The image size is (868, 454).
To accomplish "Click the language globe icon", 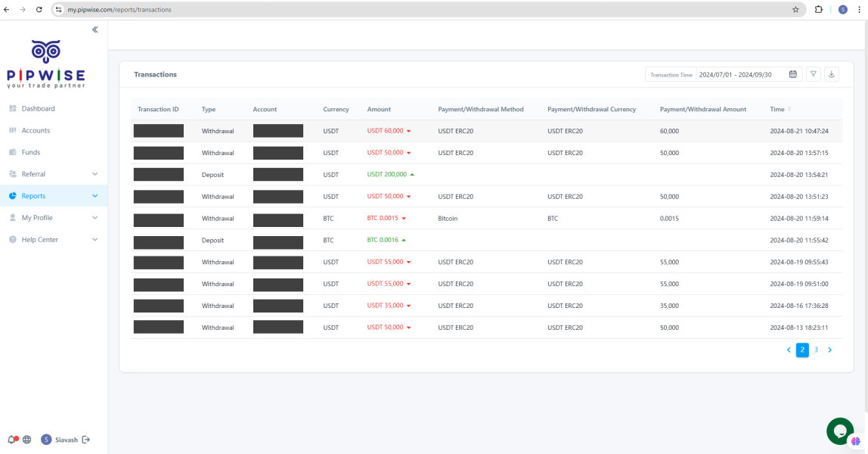I will click(x=27, y=440).
